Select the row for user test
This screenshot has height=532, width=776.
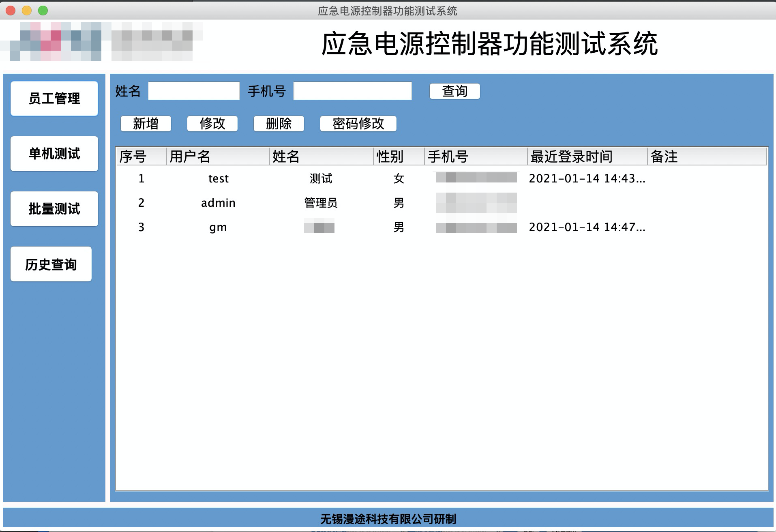219,178
